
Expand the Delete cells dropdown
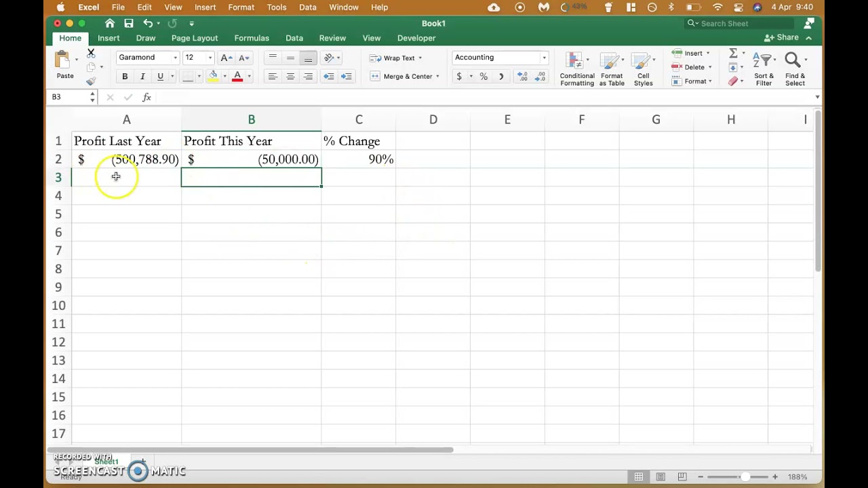(710, 67)
